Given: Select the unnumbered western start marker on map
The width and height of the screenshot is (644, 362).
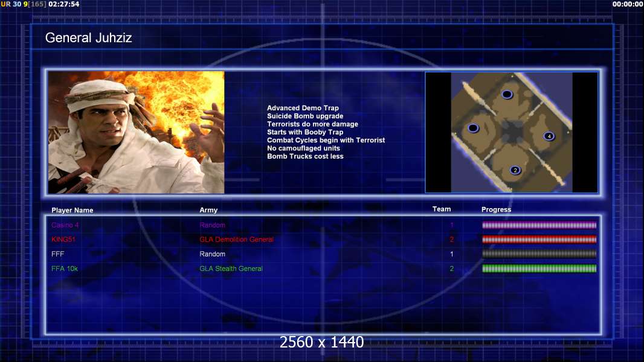Looking at the screenshot, I should tap(473, 129).
